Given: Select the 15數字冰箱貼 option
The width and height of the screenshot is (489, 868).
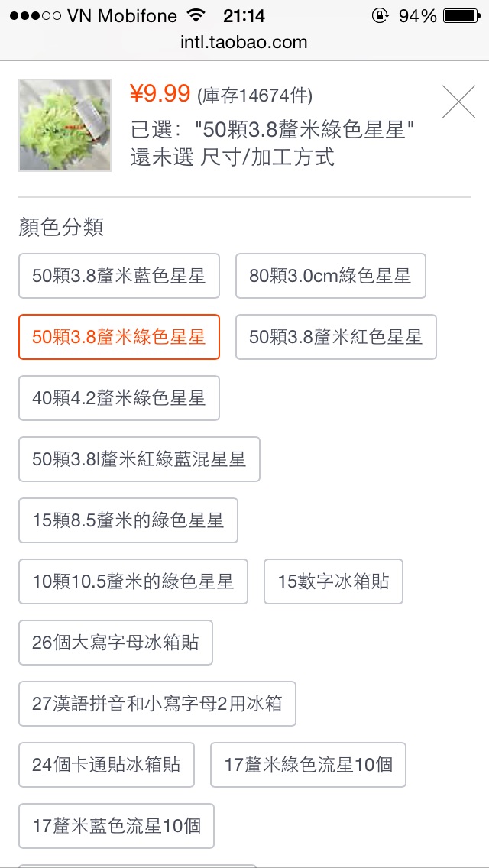Looking at the screenshot, I should pyautogui.click(x=333, y=581).
